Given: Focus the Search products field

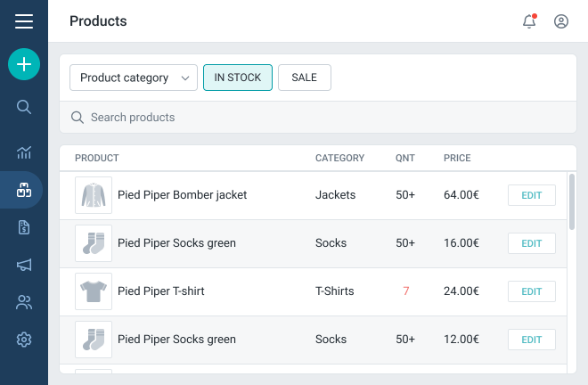Looking at the screenshot, I should 318,118.
